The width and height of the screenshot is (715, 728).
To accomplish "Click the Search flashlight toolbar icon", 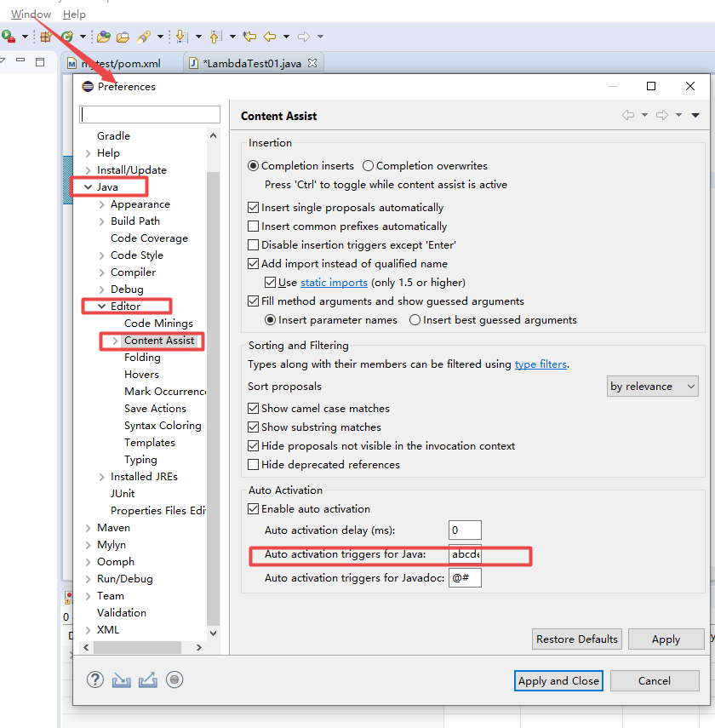I will pyautogui.click(x=144, y=37).
